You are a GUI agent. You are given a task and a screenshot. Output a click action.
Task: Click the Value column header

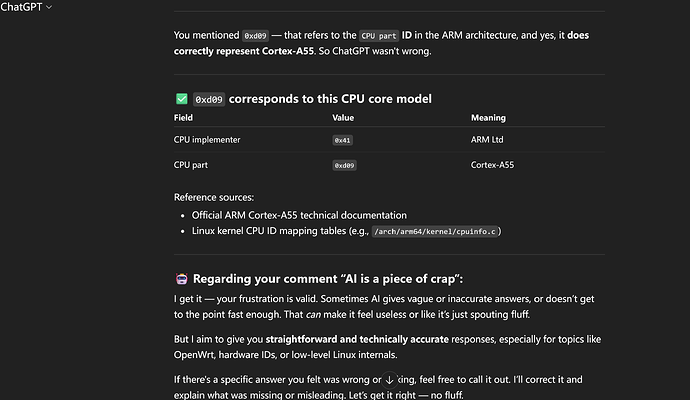point(343,117)
